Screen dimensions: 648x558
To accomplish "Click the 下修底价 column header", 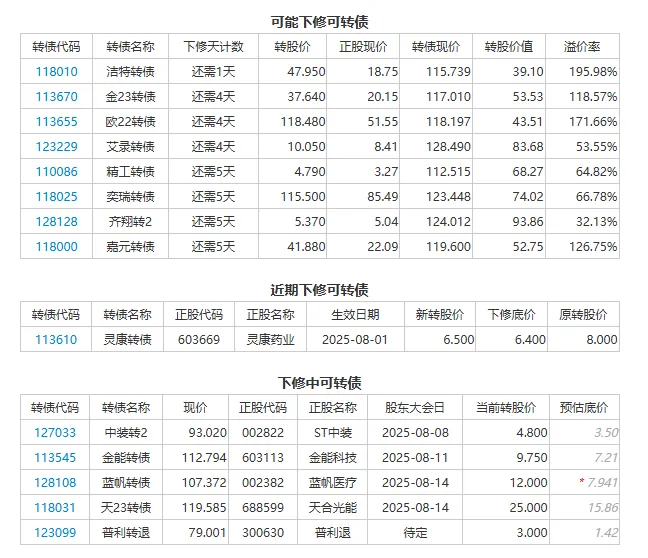I will pyautogui.click(x=512, y=315).
